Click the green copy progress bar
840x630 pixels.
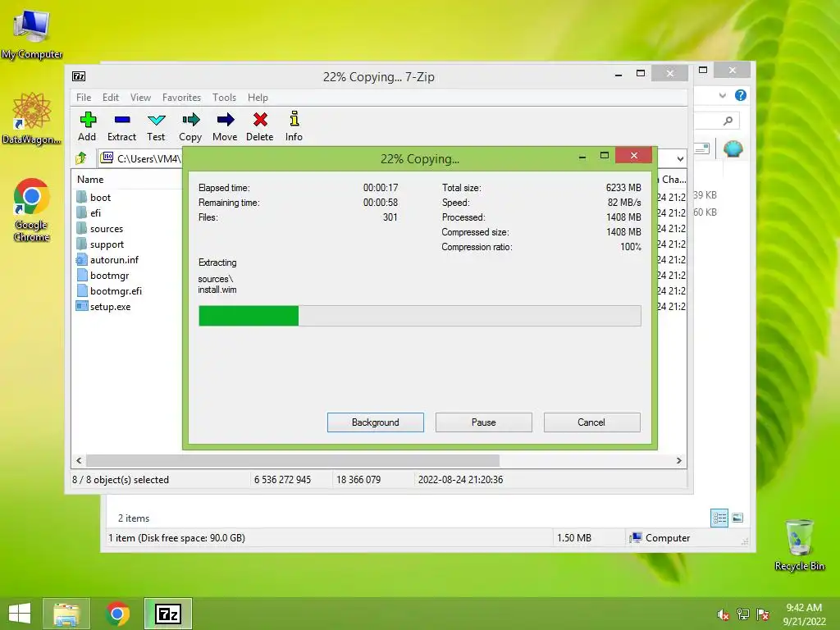(249, 316)
